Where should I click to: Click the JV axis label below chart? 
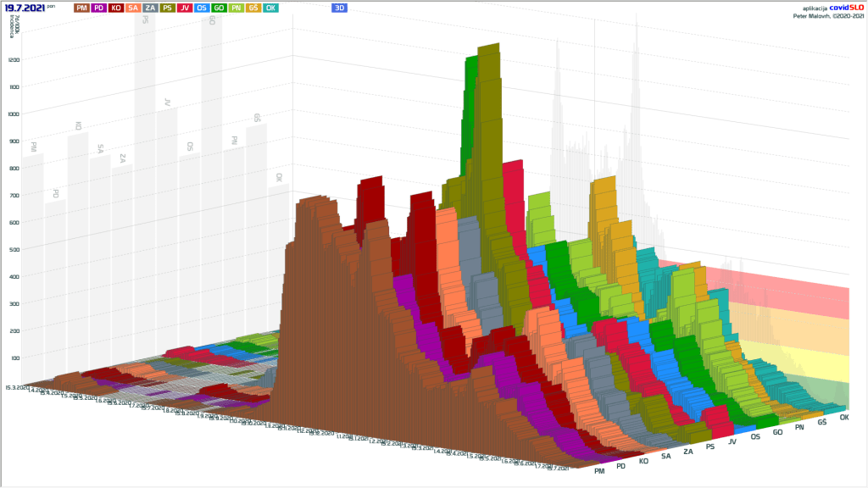coord(732,441)
